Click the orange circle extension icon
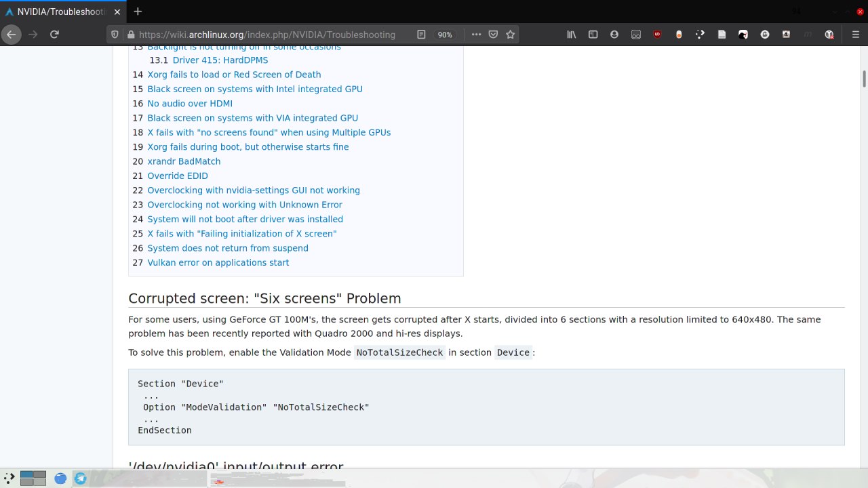The width and height of the screenshot is (868, 488). coord(679,34)
